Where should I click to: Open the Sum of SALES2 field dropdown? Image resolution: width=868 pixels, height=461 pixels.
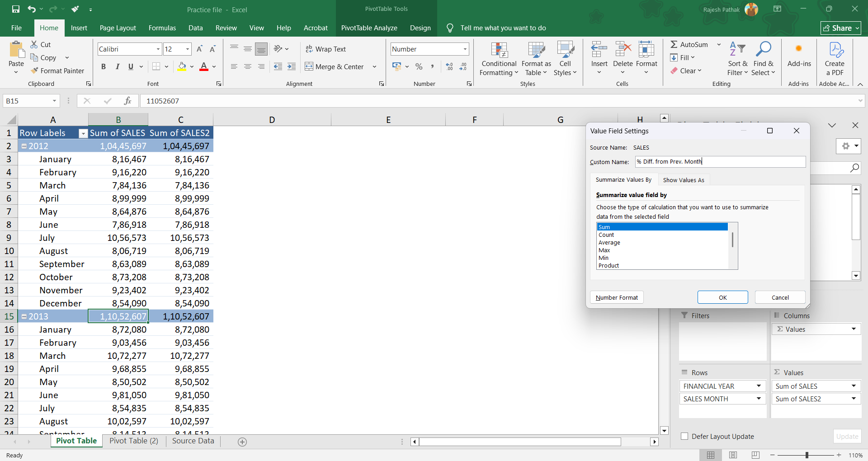[854, 399]
